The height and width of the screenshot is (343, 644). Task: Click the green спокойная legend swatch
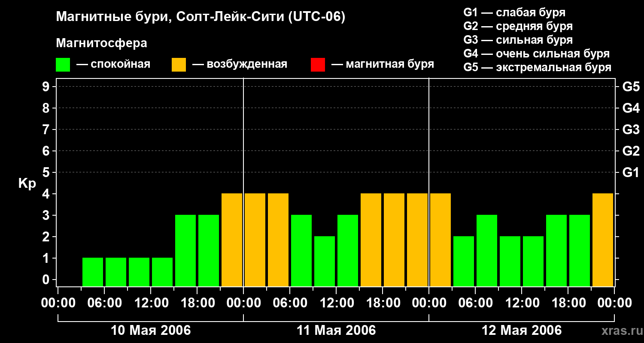63,65
